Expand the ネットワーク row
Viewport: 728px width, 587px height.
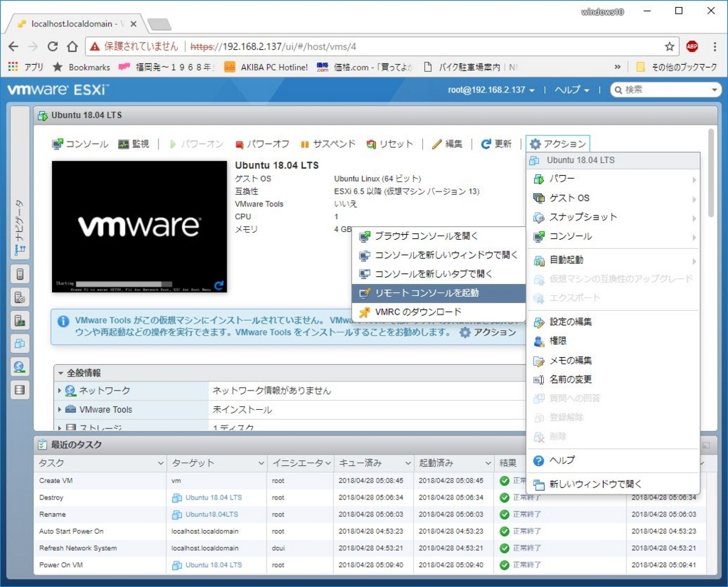(60, 391)
